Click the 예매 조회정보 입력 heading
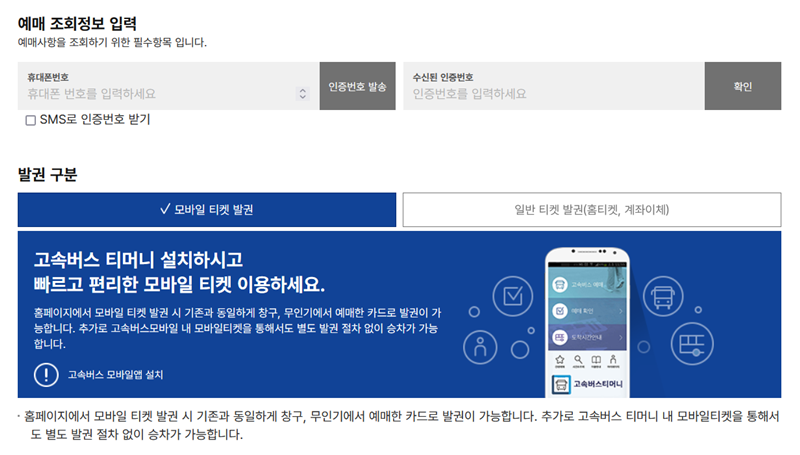 (77, 23)
